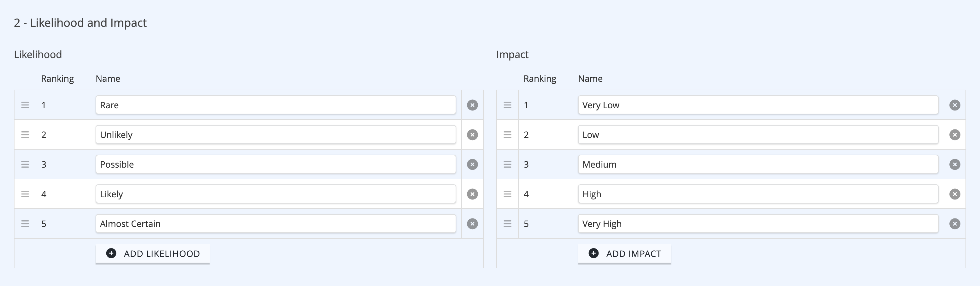Remove the Rare likelihood row
This screenshot has height=286, width=980.
[x=472, y=105]
